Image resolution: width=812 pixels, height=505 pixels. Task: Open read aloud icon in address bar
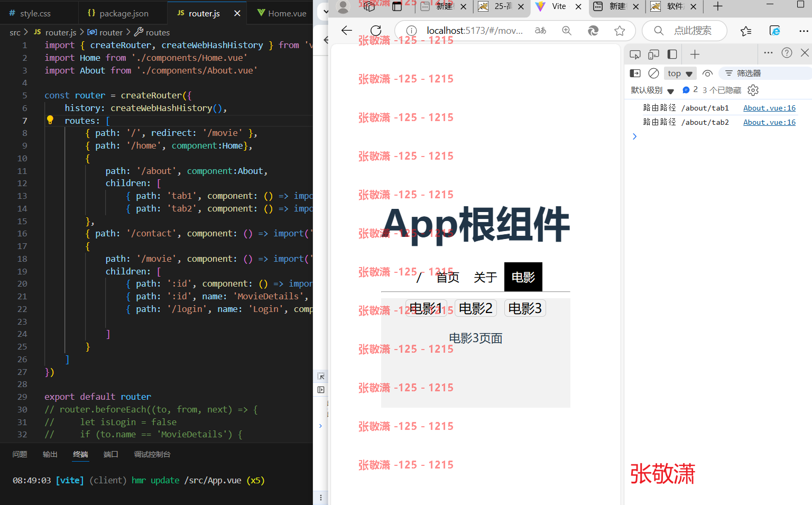[540, 31]
